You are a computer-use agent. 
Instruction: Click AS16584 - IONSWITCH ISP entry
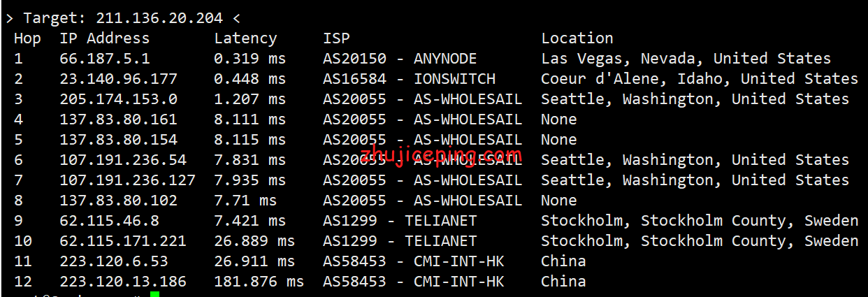[x=409, y=79]
